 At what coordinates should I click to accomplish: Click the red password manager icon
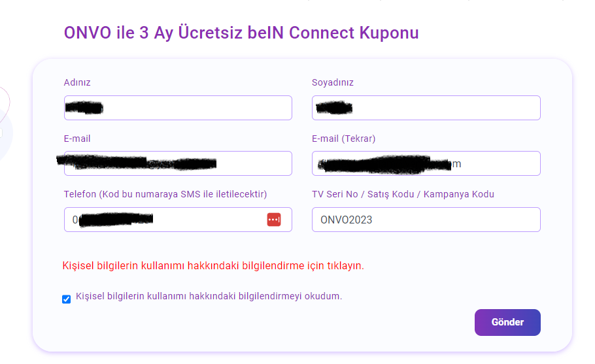[x=274, y=220]
